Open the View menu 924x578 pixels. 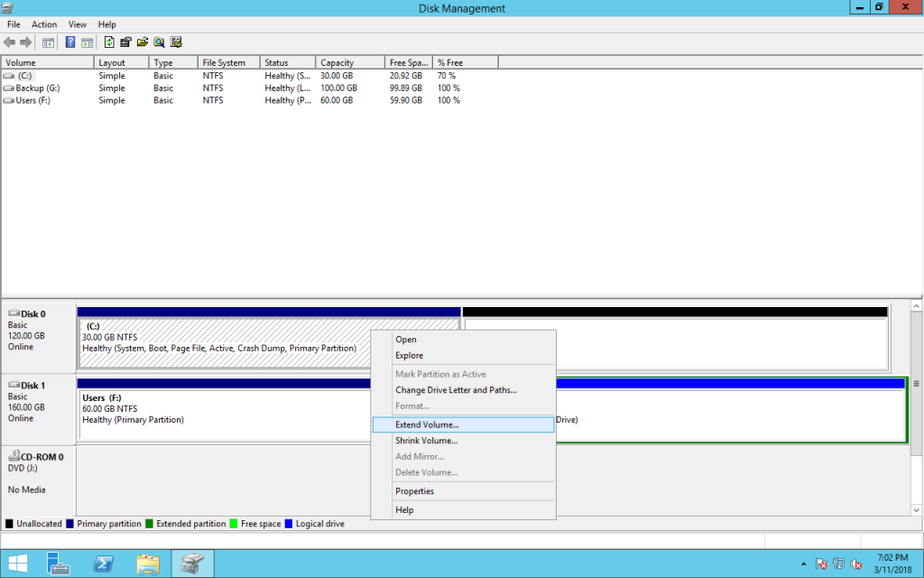[78, 24]
